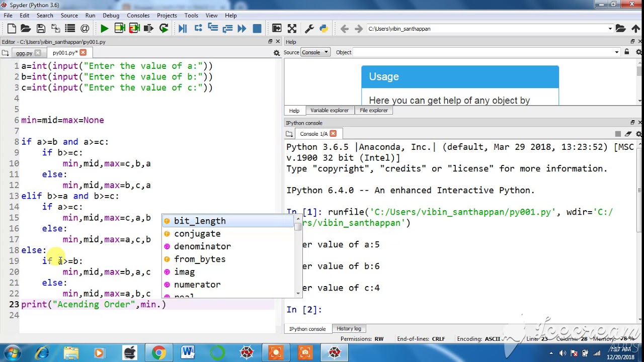Run current cell
Image resolution: width=644 pixels, height=362 pixels.
coord(119,29)
